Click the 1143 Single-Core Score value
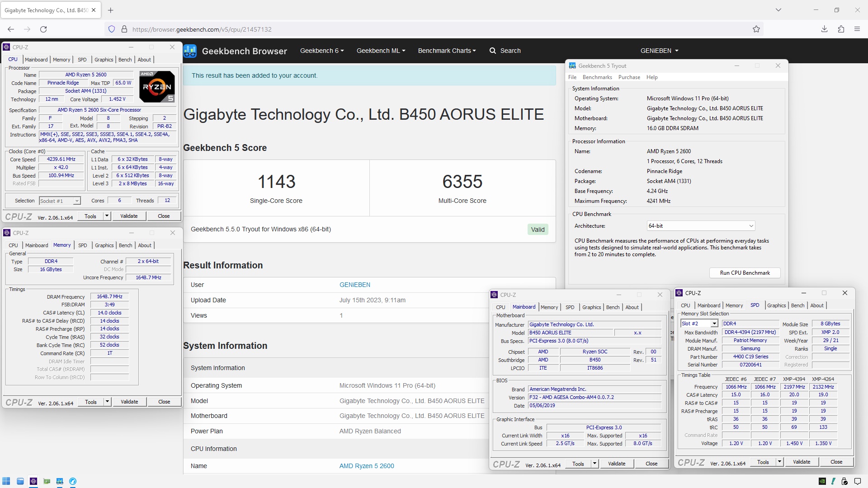868x488 pixels. point(276,182)
